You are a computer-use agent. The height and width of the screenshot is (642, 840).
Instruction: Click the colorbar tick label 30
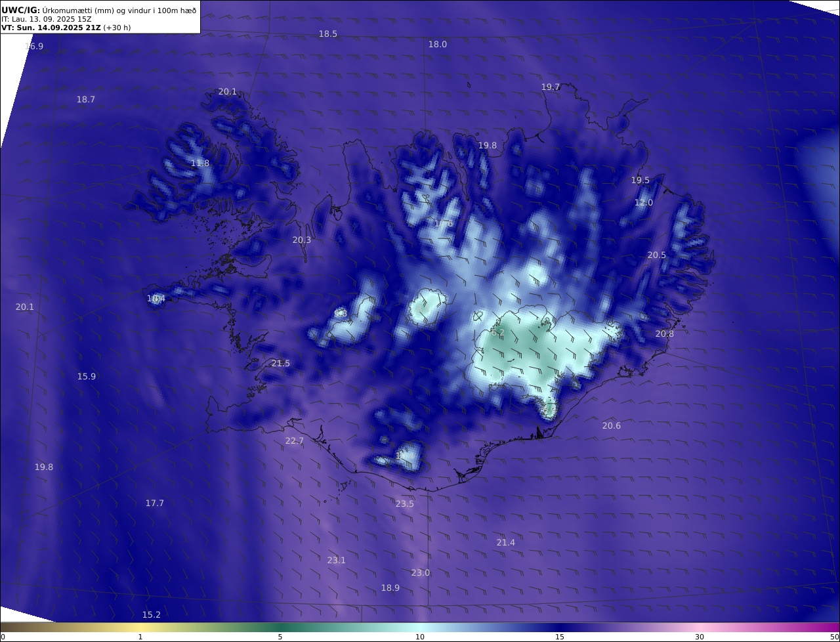(x=700, y=637)
